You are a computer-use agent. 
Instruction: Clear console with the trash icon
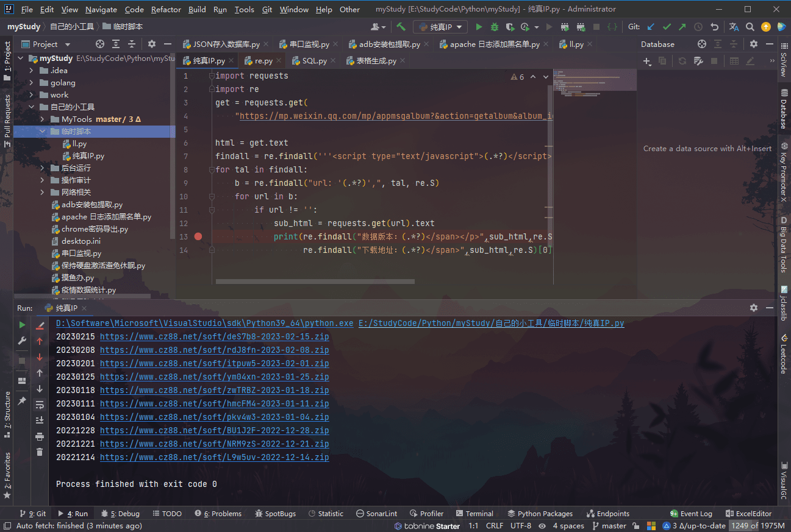pos(40,452)
